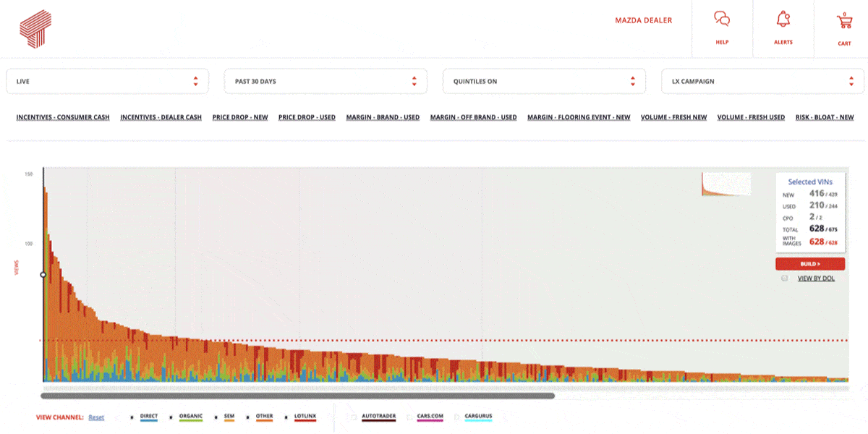Enable the Cars.com channel checkbox
Image resolution: width=868 pixels, height=434 pixels.
coord(409,417)
